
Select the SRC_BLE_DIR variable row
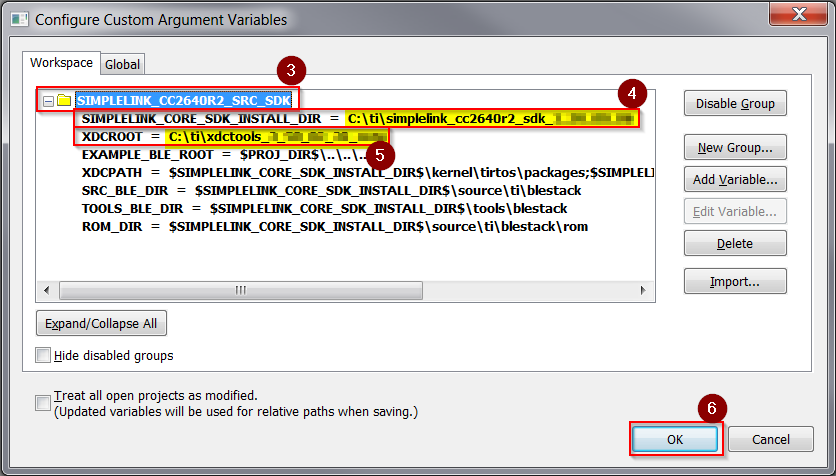click(x=331, y=191)
